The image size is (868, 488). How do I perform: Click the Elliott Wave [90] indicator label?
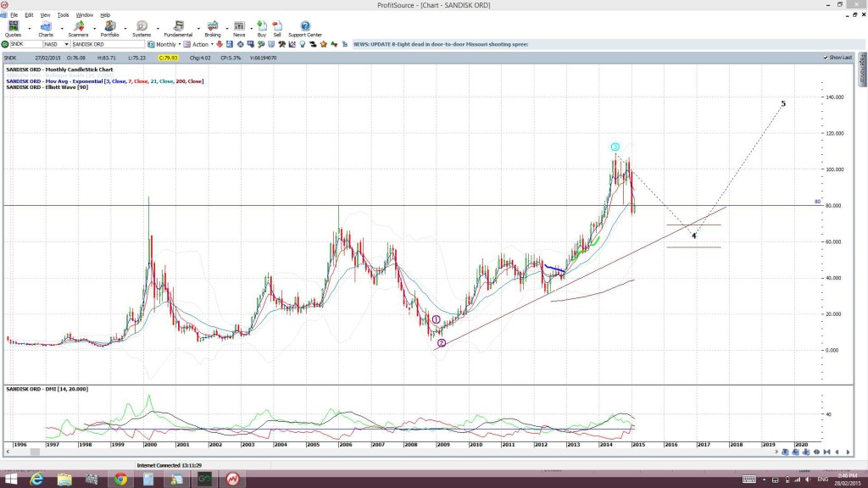pyautogui.click(x=47, y=87)
